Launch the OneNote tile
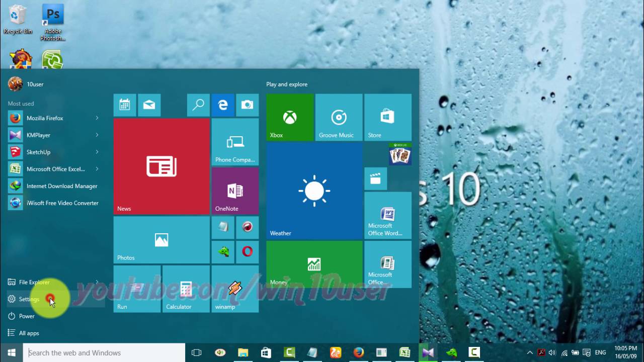Viewport: 644px width, 362px height. 235,191
